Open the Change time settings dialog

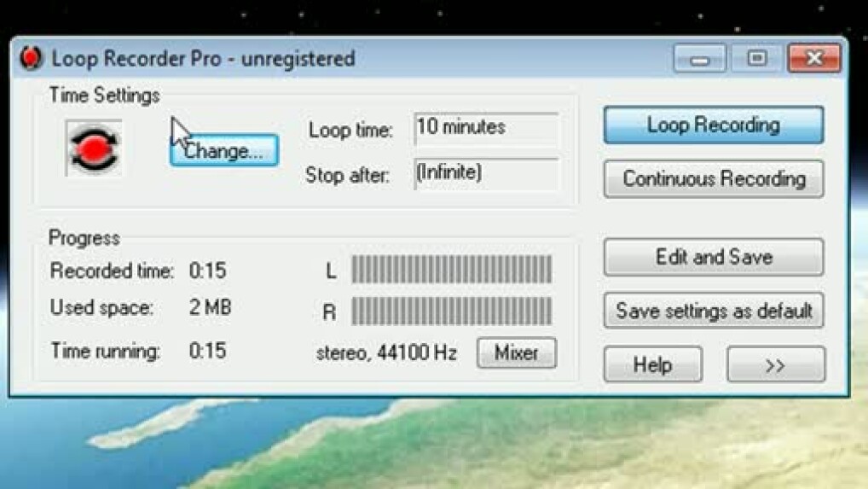pos(224,150)
